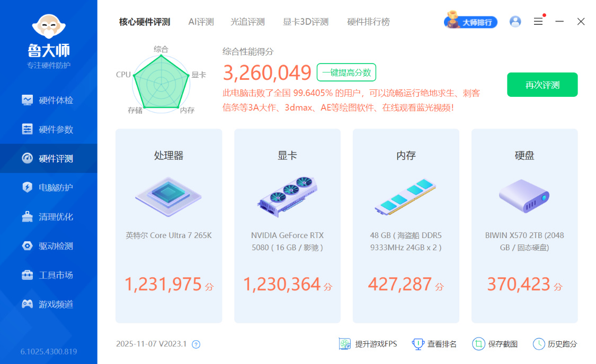
Task: Click the 大师排行 trophy button
Action: click(470, 21)
